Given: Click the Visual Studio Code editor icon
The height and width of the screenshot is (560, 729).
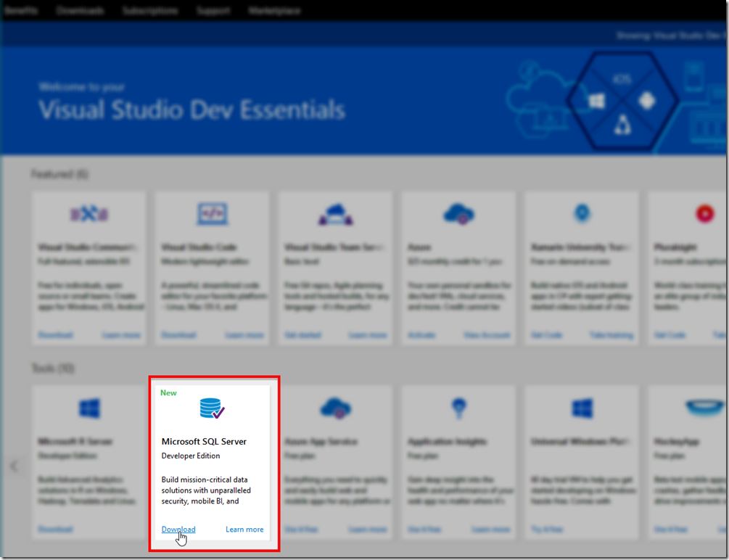Looking at the screenshot, I should click(x=213, y=214).
